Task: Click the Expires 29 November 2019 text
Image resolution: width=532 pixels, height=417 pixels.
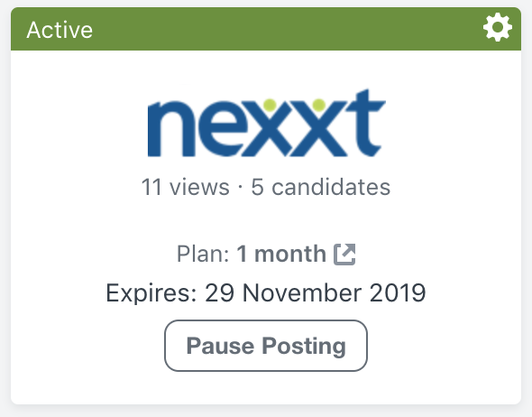Action: (266, 292)
